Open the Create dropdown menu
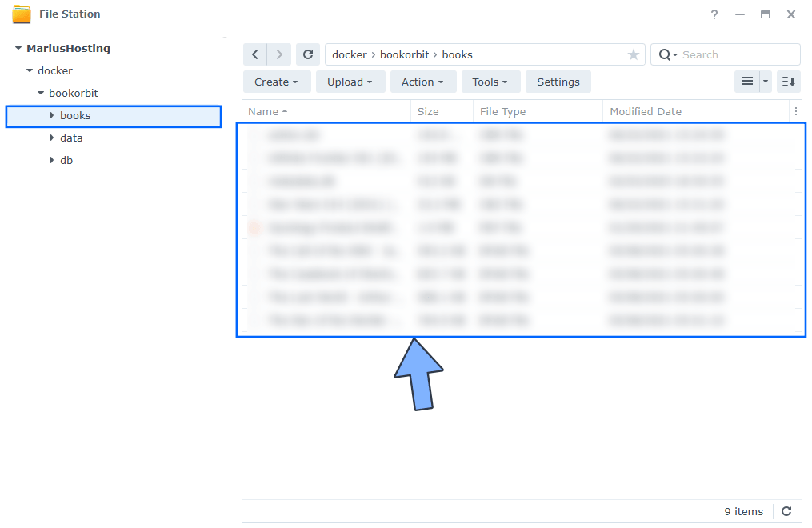This screenshot has width=812, height=528. coord(277,82)
